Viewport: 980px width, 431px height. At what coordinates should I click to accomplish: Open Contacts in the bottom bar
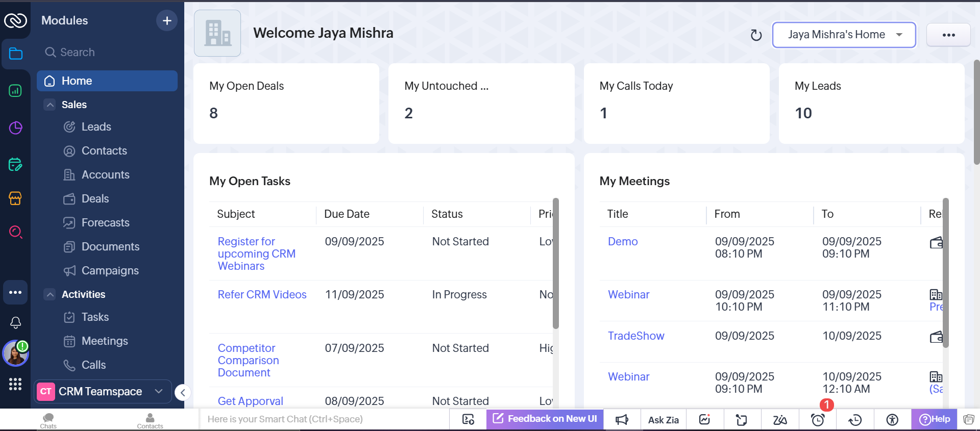pos(150,420)
